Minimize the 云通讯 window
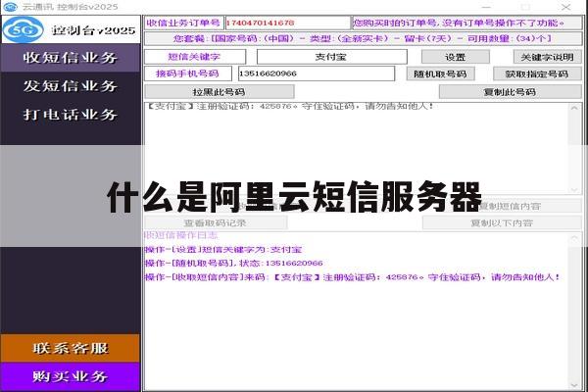This screenshot has height=392, width=588. pos(486,7)
